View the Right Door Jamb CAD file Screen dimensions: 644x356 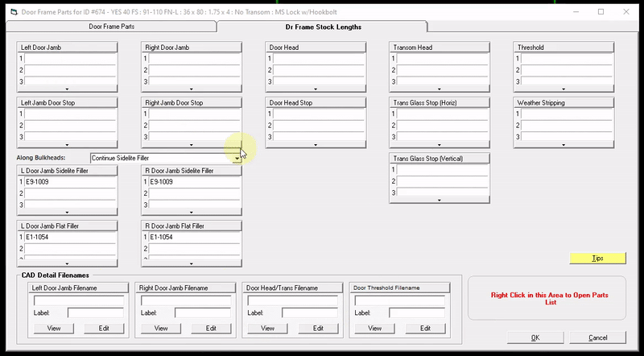coord(161,328)
